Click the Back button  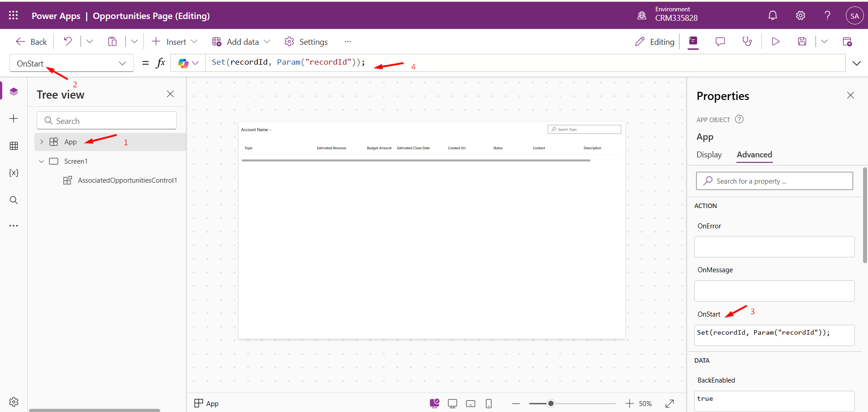[32, 42]
